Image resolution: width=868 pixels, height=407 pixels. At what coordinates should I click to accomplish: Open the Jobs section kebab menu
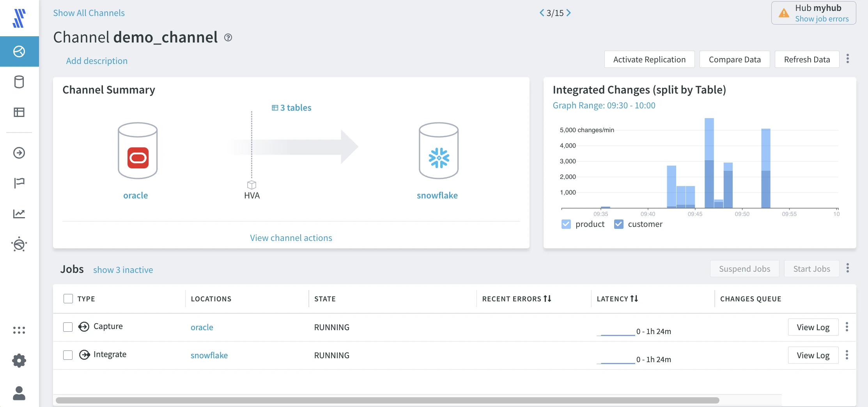click(x=848, y=268)
